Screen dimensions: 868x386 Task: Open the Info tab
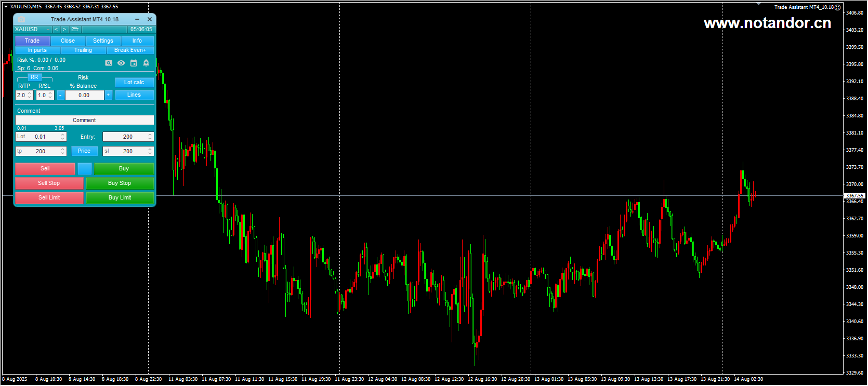137,41
